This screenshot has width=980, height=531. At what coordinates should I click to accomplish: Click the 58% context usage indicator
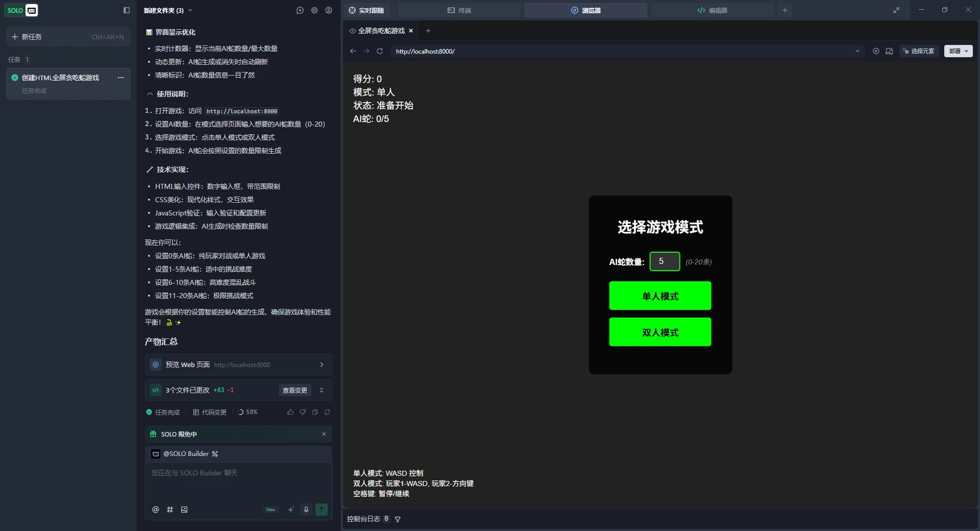pos(248,412)
